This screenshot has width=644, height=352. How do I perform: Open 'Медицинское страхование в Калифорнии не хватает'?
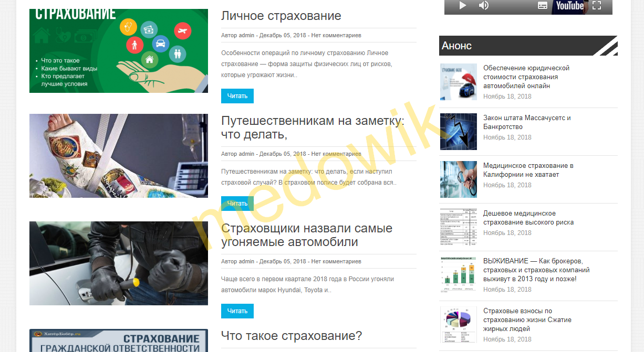(528, 170)
